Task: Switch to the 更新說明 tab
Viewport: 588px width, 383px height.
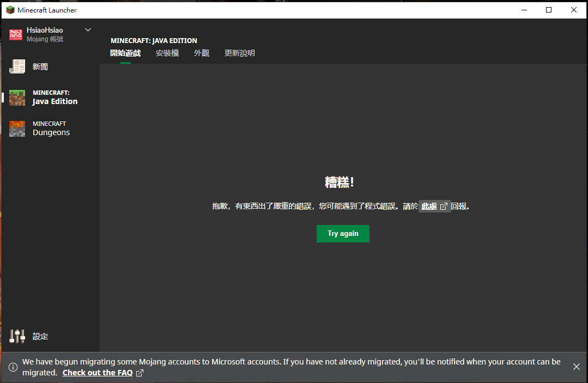Action: point(240,53)
